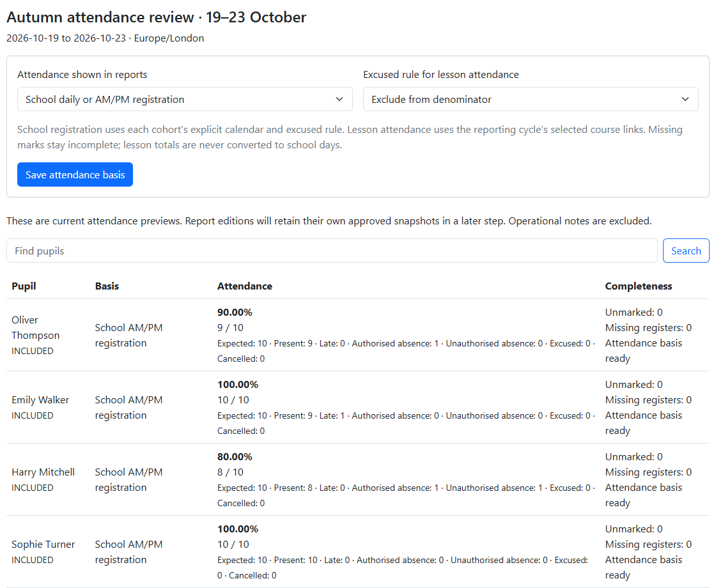Click the Search button
This screenshot has height=588, width=716.
click(686, 251)
